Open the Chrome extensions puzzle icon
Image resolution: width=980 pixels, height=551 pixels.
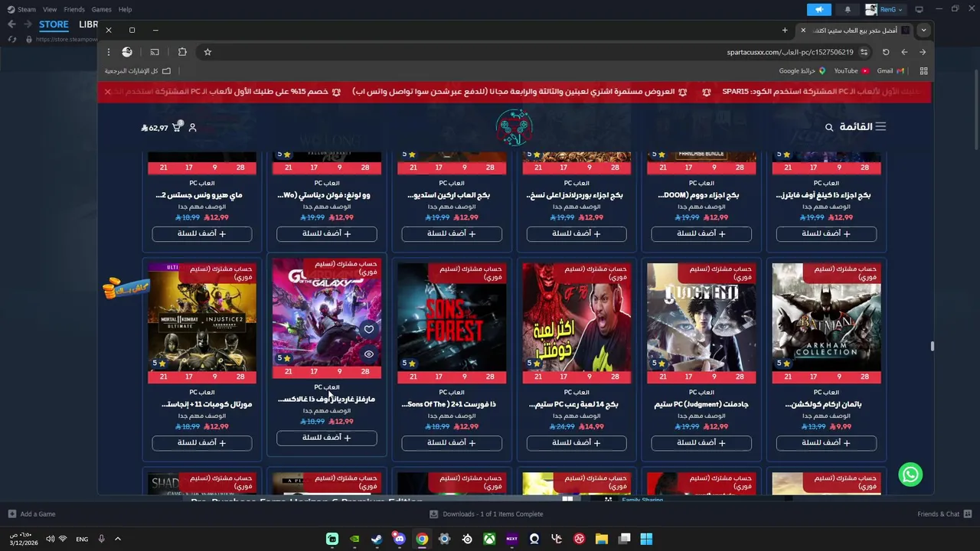coord(182,52)
